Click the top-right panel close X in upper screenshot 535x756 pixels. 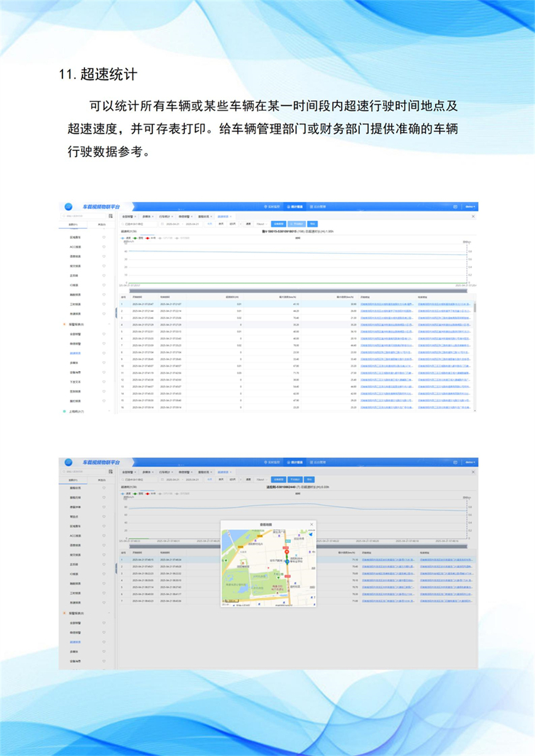coord(473,216)
